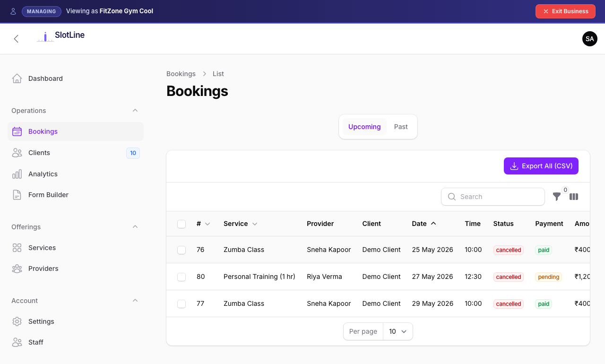Click the Staff people icon
605x364 pixels.
pyautogui.click(x=17, y=342)
